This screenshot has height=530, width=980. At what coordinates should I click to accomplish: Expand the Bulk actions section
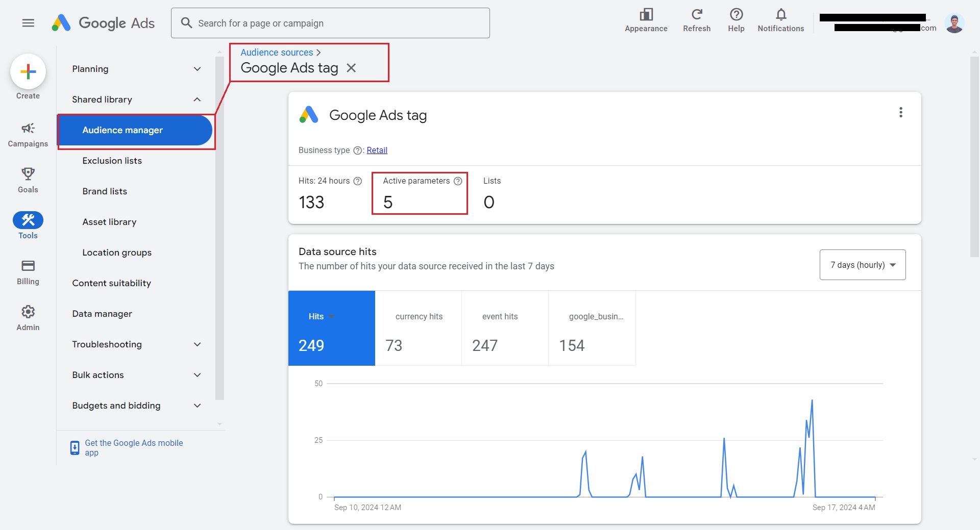tap(197, 375)
